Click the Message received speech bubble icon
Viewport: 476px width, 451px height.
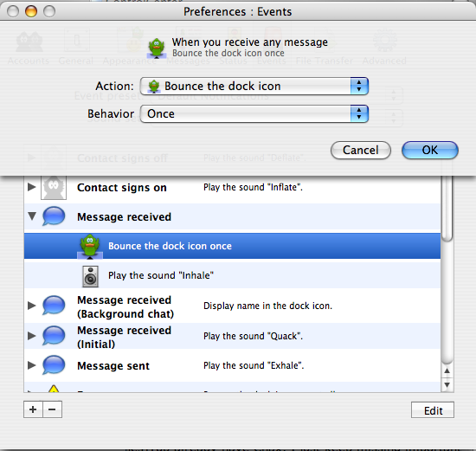point(54,216)
